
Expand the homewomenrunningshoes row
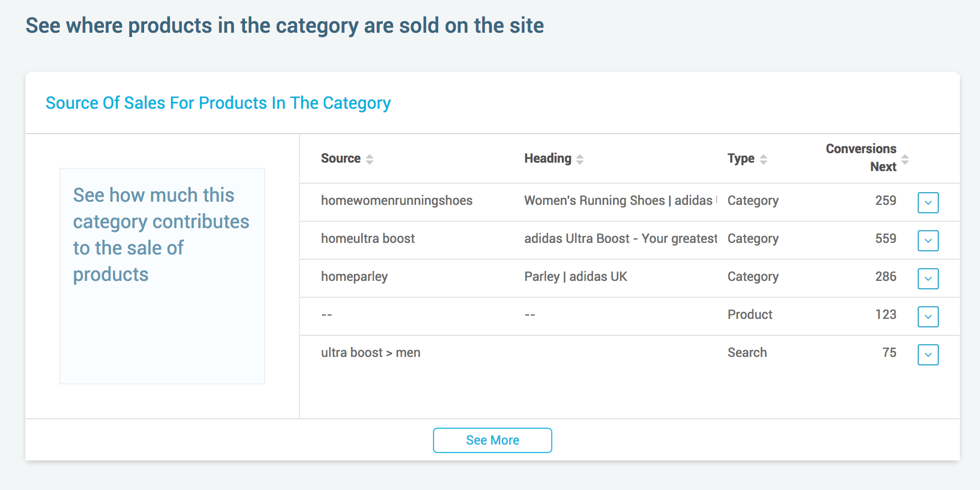coord(928,203)
